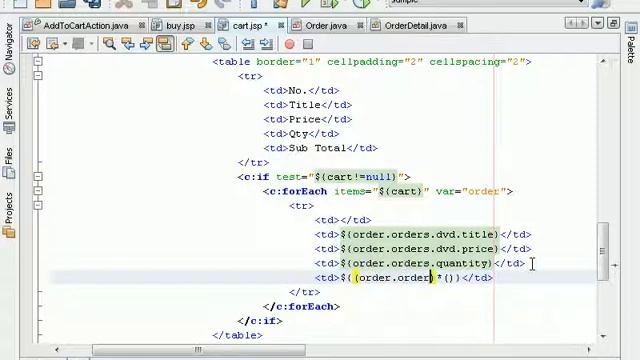Screen dimensions: 640x360
Task: Click on "${order.orders.dvd.price}" expression
Action: coord(420,249)
